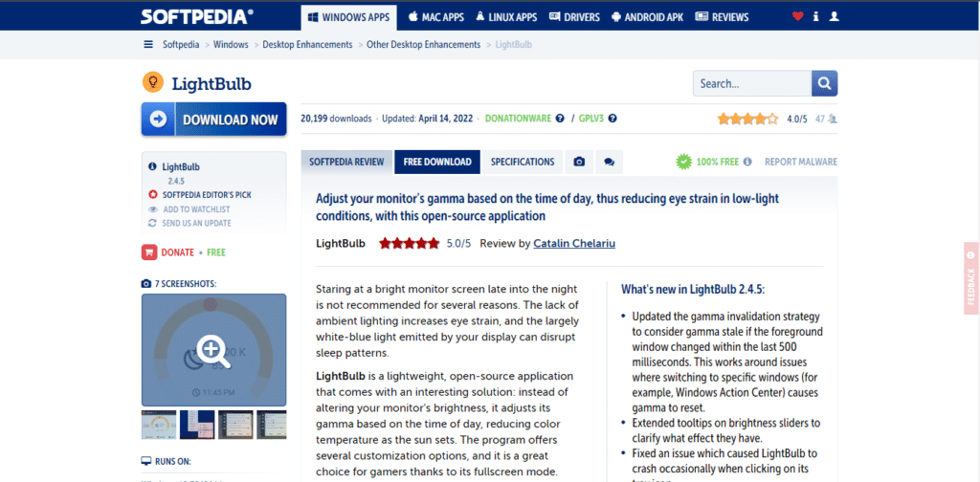980x482 pixels.
Task: Click the user account icon in header
Action: 834,16
